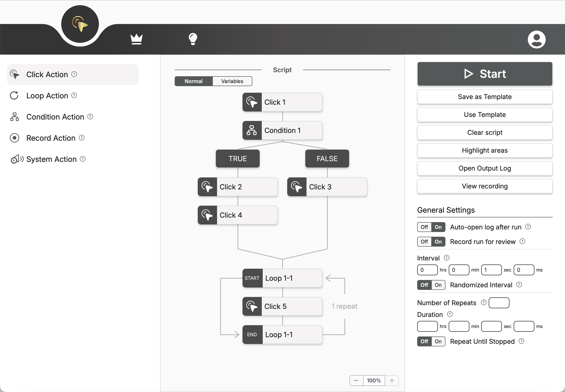The image size is (565, 392).
Task: Click the 100% zoom level value
Action: click(x=374, y=381)
